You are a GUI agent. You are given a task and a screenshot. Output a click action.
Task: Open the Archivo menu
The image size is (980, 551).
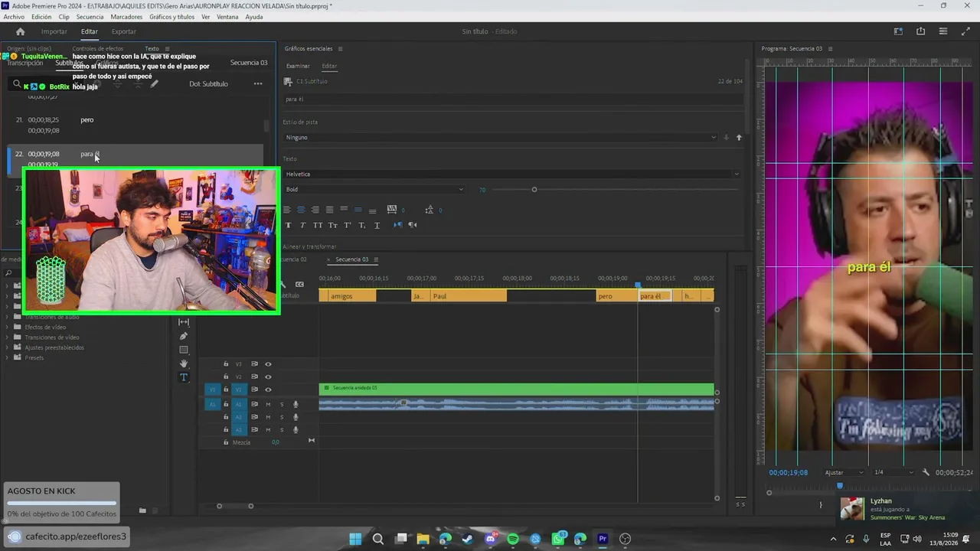pos(14,17)
